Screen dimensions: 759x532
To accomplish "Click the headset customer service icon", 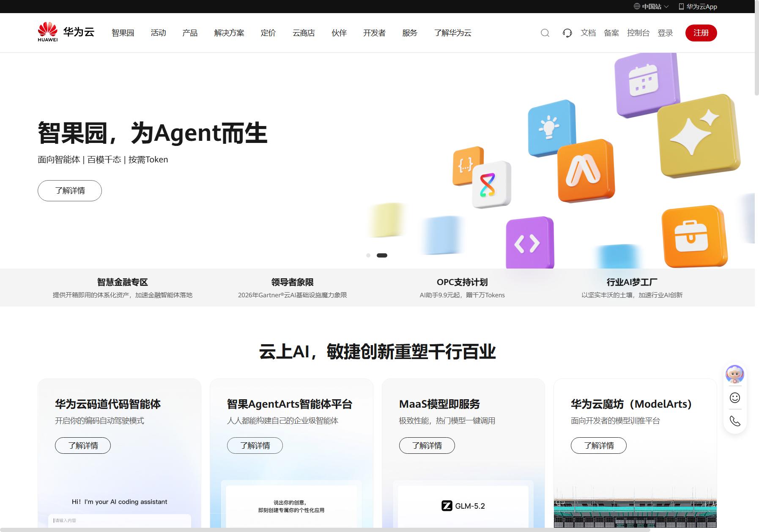I will (x=567, y=33).
